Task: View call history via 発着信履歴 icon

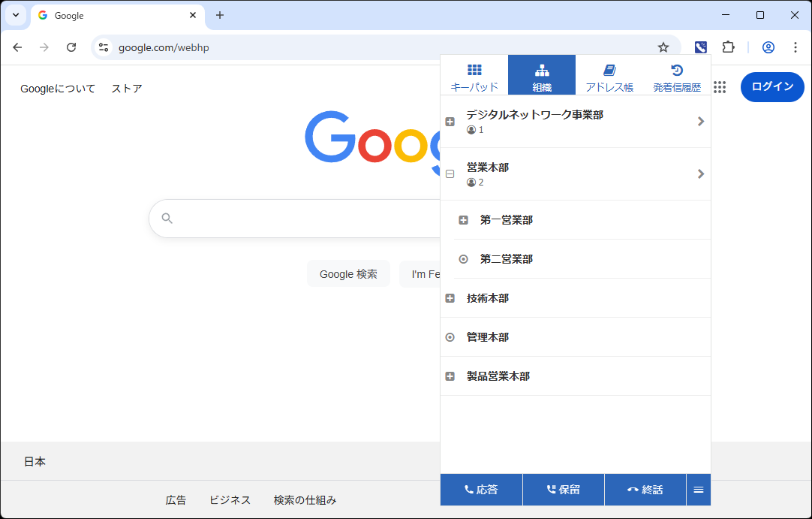Action: point(676,74)
